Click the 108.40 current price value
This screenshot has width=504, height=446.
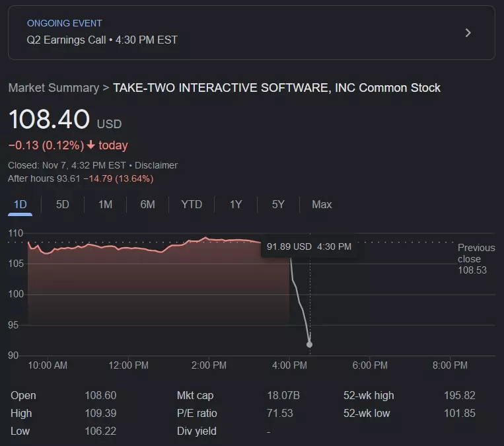click(x=49, y=120)
